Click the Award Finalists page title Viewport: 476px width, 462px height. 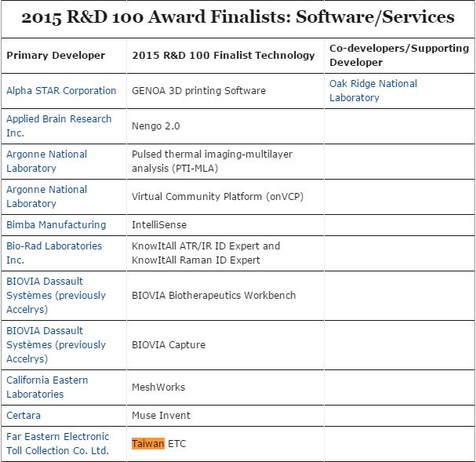[x=238, y=17]
